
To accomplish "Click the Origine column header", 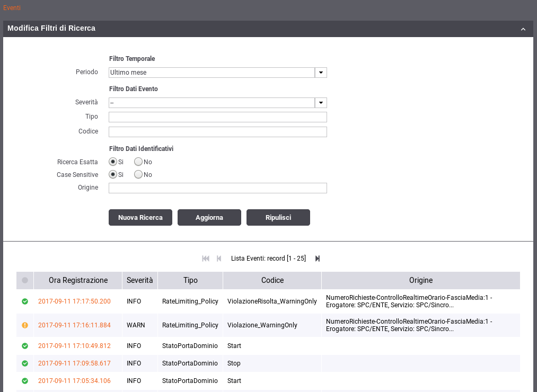I will [x=421, y=280].
